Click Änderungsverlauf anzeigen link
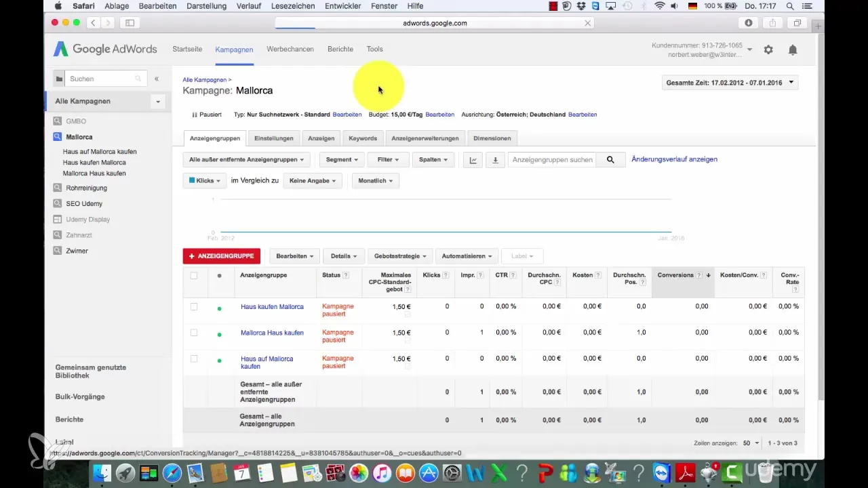The height and width of the screenshot is (488, 868). 674,159
